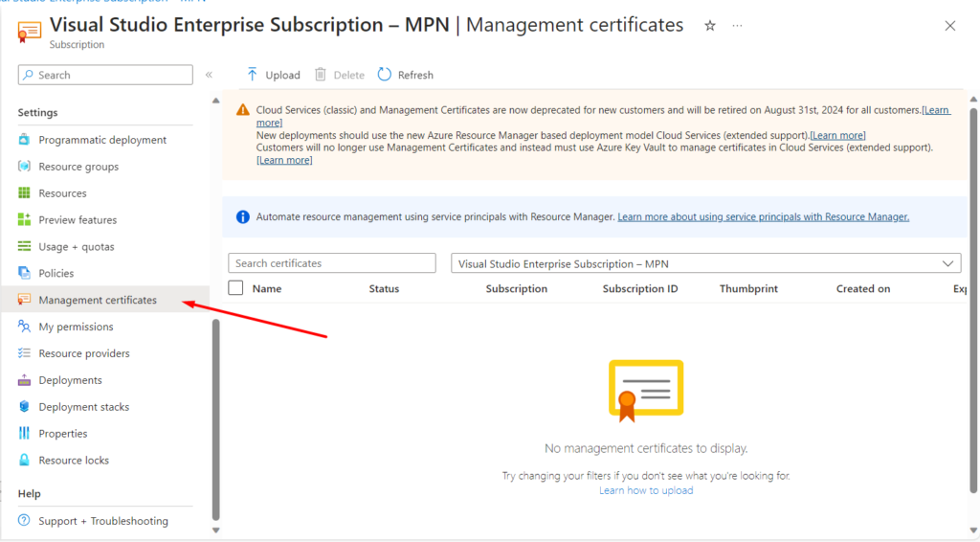Viewport: 980px width, 542px height.
Task: Open Learn more link about Azure Key Vault
Action: [284, 160]
